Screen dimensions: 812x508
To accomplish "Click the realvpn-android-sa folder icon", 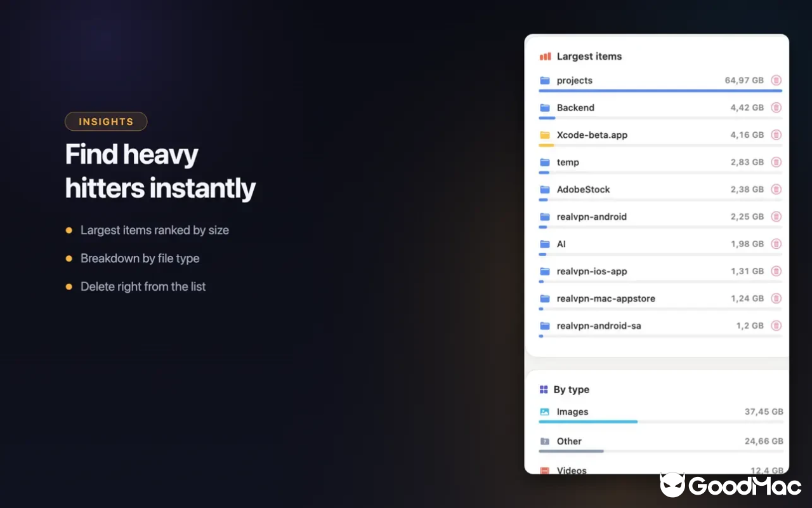I will click(544, 326).
